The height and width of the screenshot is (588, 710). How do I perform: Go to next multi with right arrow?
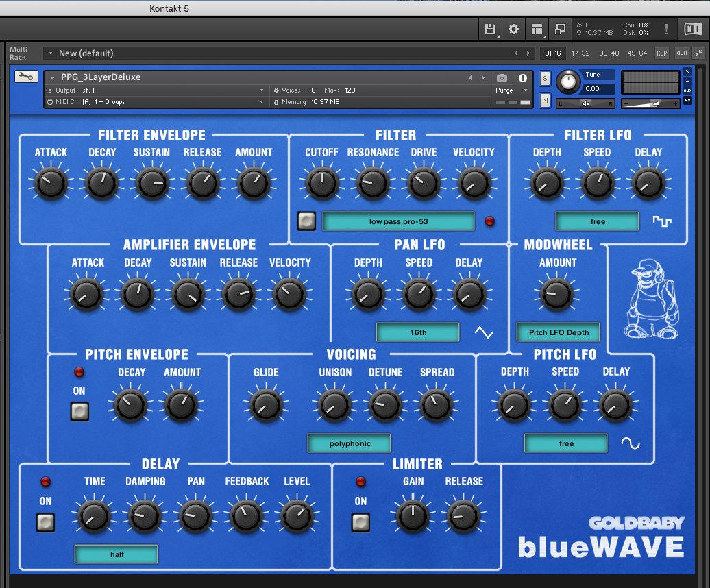click(x=528, y=53)
